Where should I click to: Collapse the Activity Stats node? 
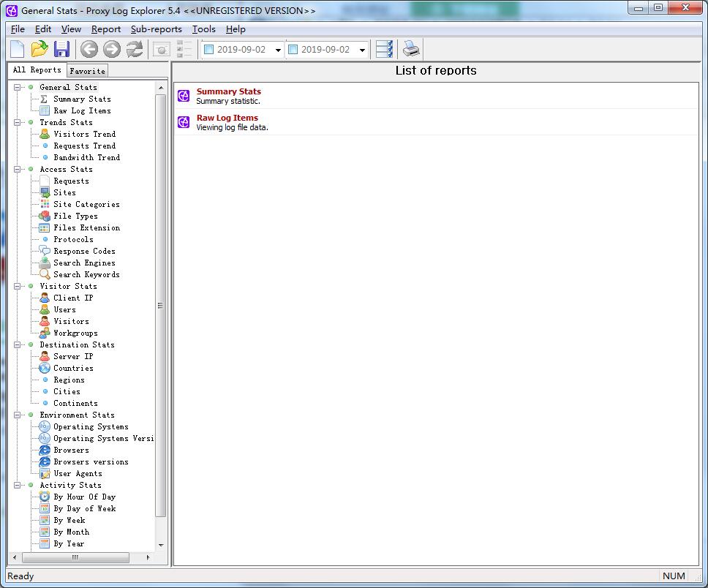[x=17, y=485]
